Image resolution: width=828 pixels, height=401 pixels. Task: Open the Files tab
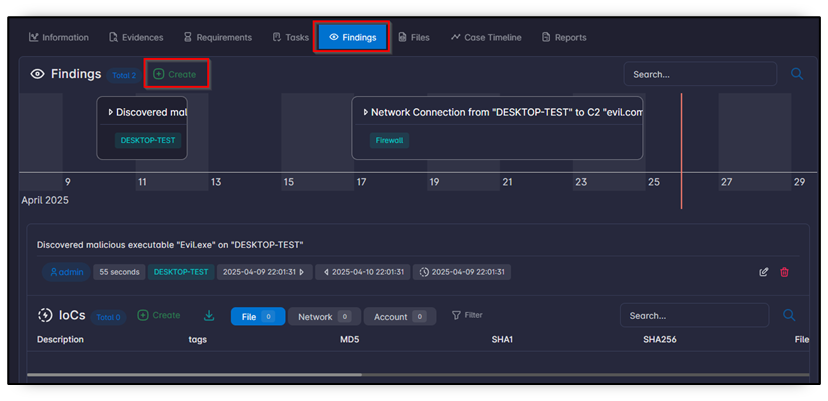414,38
